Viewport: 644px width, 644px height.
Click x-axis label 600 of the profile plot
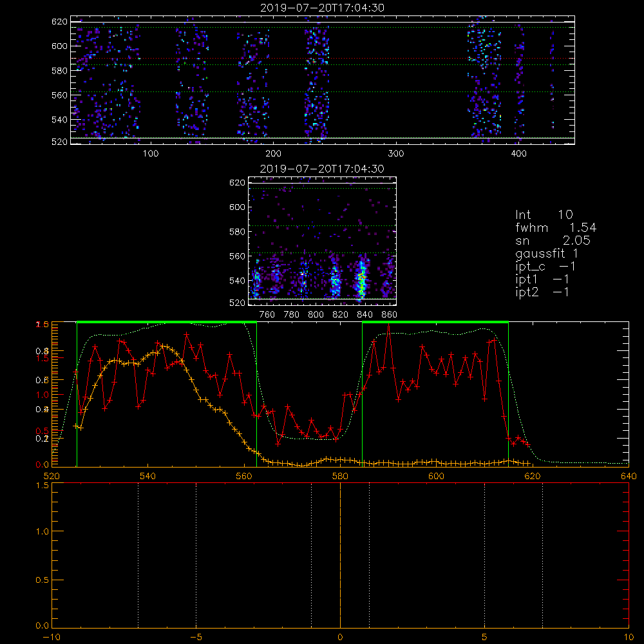click(x=436, y=477)
